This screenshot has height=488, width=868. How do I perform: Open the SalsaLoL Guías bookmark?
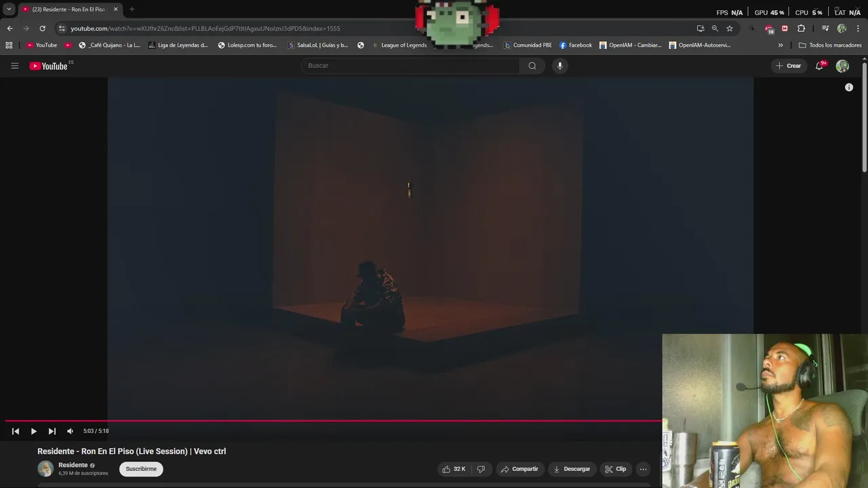[318, 45]
